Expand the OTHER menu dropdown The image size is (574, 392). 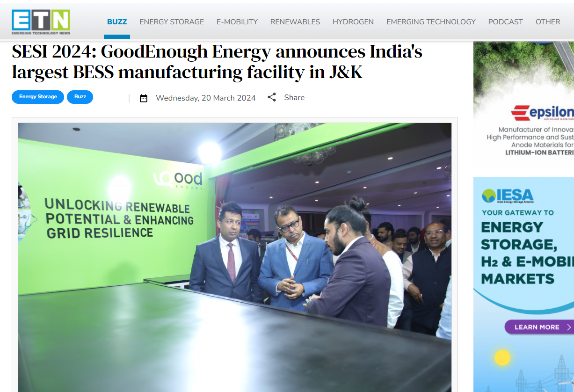(x=548, y=22)
